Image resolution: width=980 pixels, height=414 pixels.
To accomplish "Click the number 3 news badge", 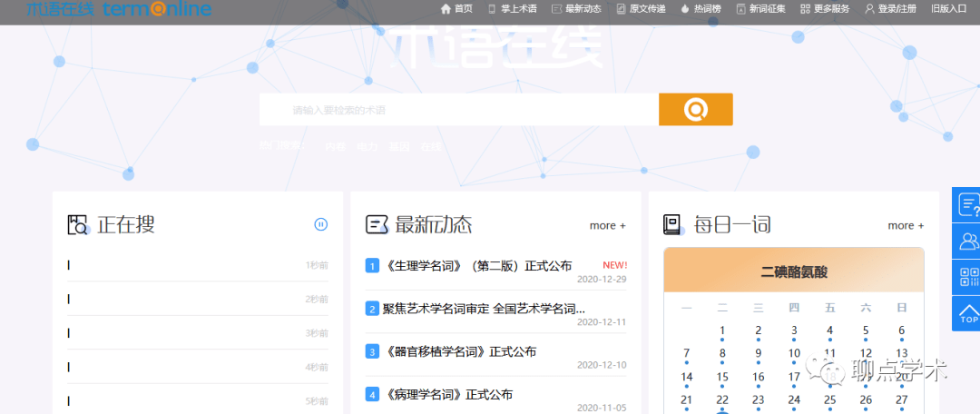I will click(x=372, y=352).
